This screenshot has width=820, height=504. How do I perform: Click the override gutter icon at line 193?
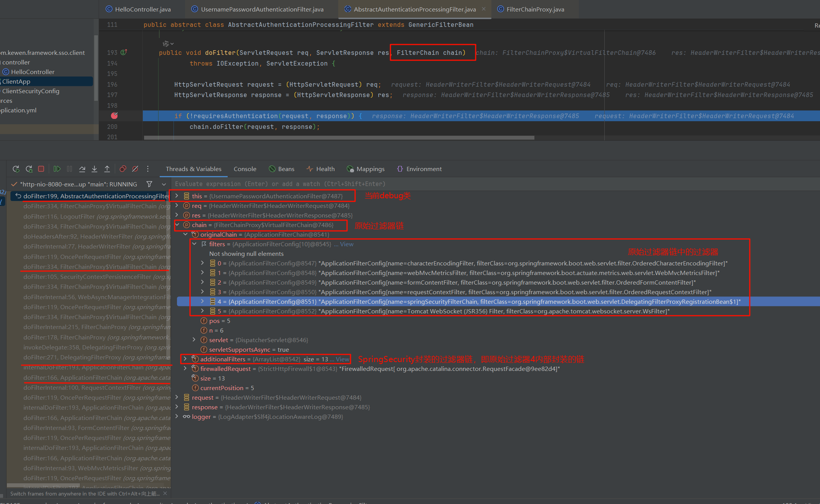coord(124,52)
